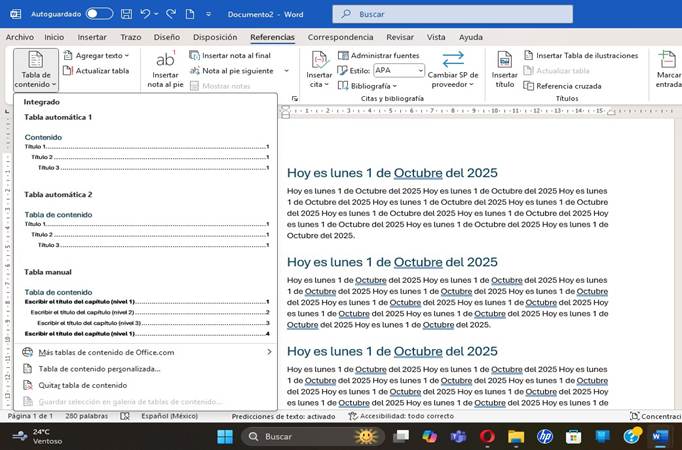Open Opera browser from the taskbar
The image size is (682, 450).
click(x=487, y=436)
